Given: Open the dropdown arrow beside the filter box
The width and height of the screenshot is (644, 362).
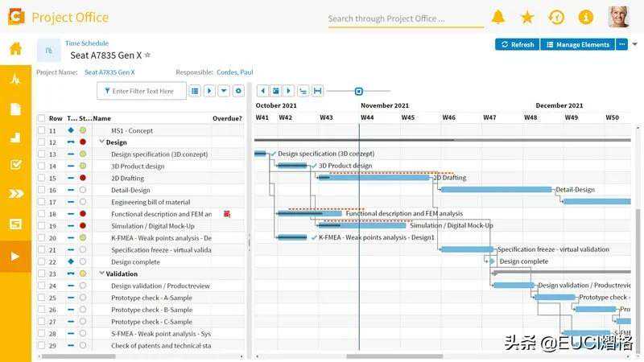Looking at the screenshot, I should [224, 91].
